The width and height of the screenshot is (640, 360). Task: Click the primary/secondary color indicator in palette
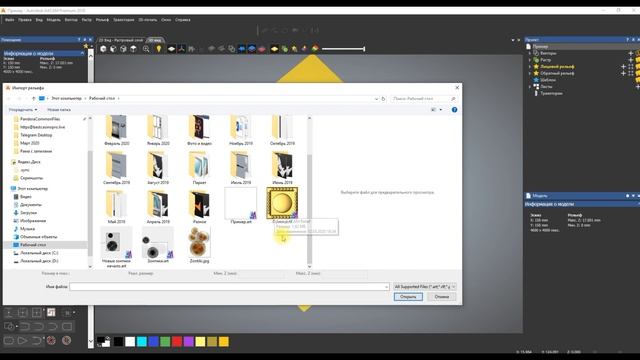pyautogui.click(x=104, y=342)
